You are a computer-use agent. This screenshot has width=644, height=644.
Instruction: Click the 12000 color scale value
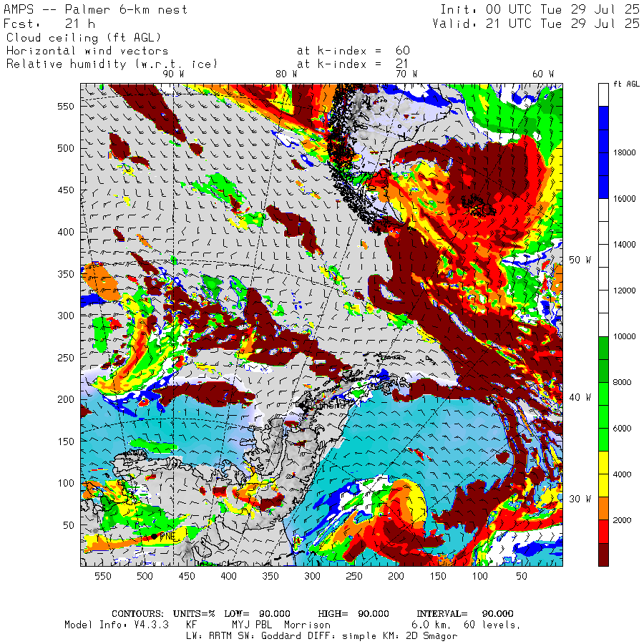click(x=624, y=291)
